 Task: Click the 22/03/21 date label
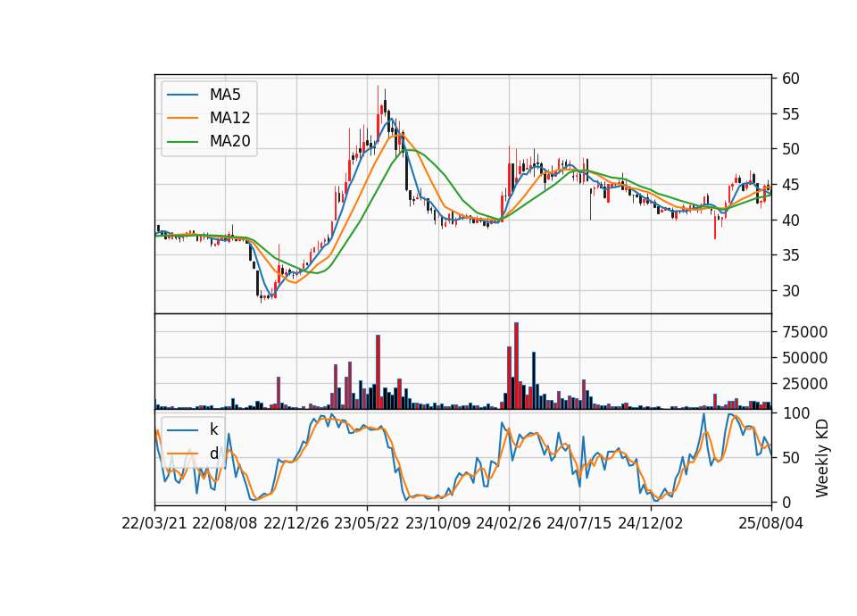pyautogui.click(x=154, y=523)
